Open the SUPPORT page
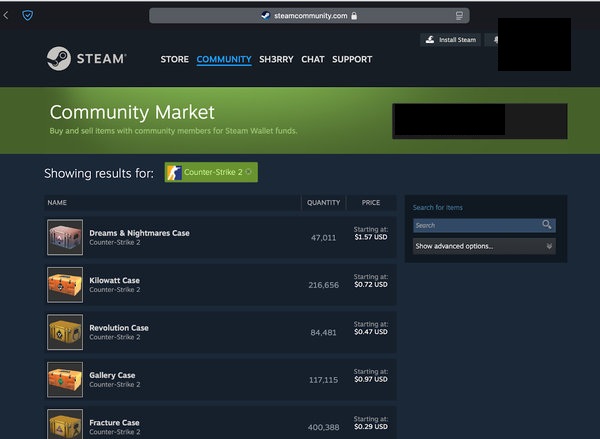Screen dimensions: 600x439 point(352,59)
